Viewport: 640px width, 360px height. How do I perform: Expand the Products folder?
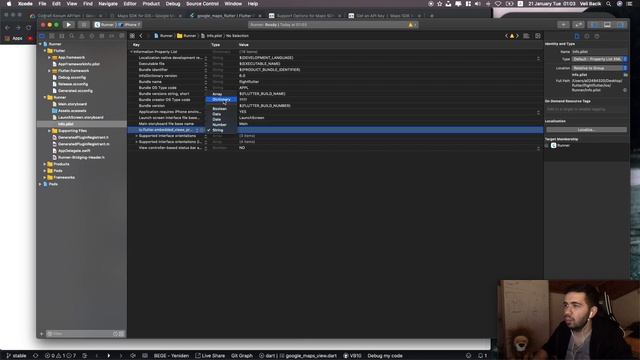(x=45, y=164)
